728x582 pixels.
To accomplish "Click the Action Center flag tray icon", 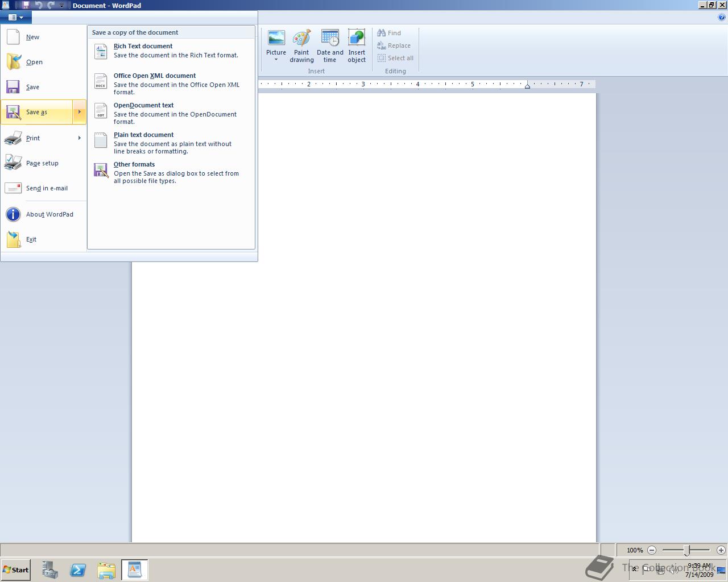I will click(646, 570).
